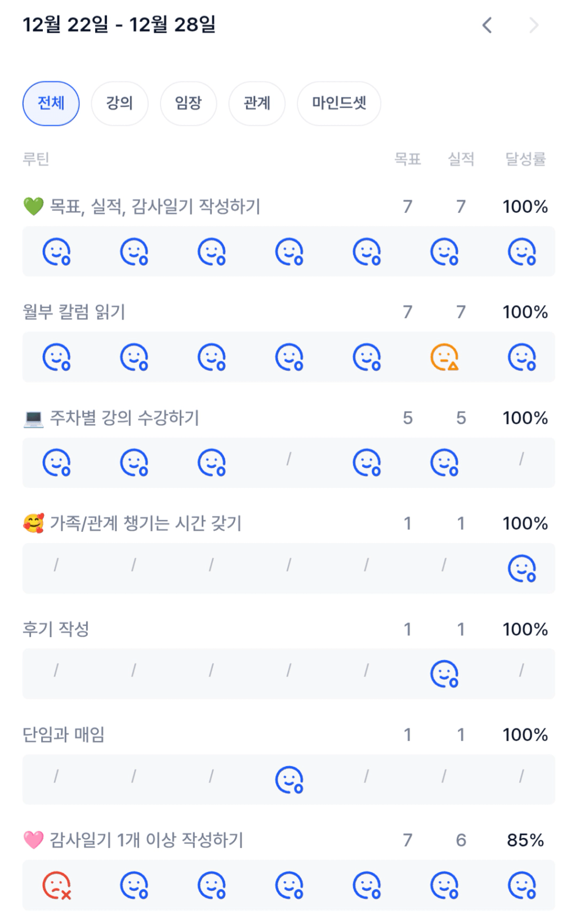Screen dimensions: 575x924
Task: Open the 주차별 강의 수강하기 routine
Action: point(124,418)
